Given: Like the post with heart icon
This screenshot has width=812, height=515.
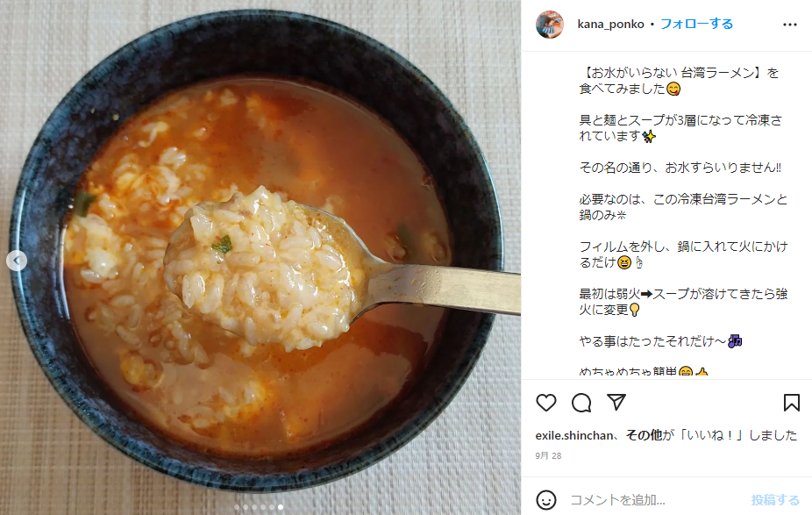Looking at the screenshot, I should (545, 403).
